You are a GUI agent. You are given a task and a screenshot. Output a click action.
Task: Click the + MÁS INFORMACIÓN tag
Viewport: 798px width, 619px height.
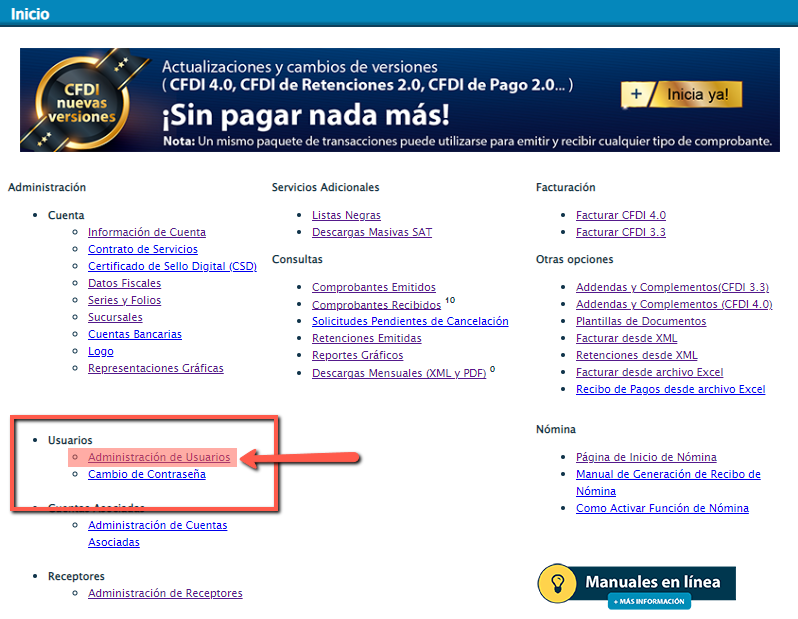[x=649, y=601]
